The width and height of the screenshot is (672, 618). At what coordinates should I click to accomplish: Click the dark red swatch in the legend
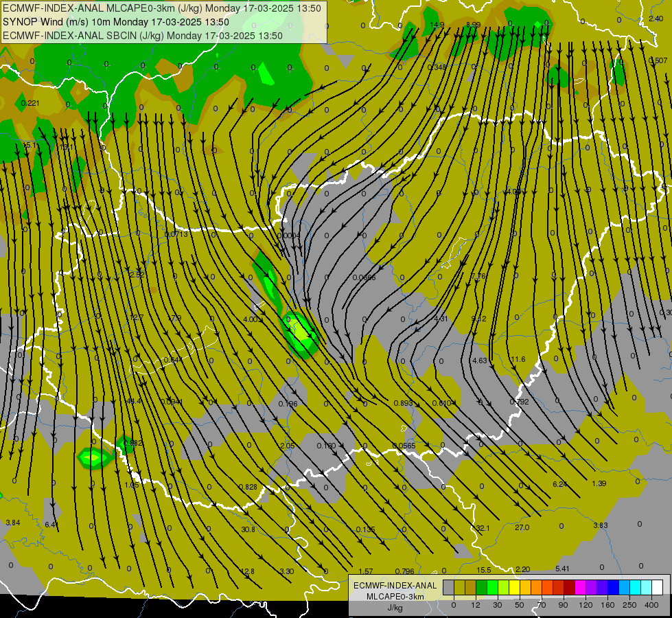click(x=569, y=588)
